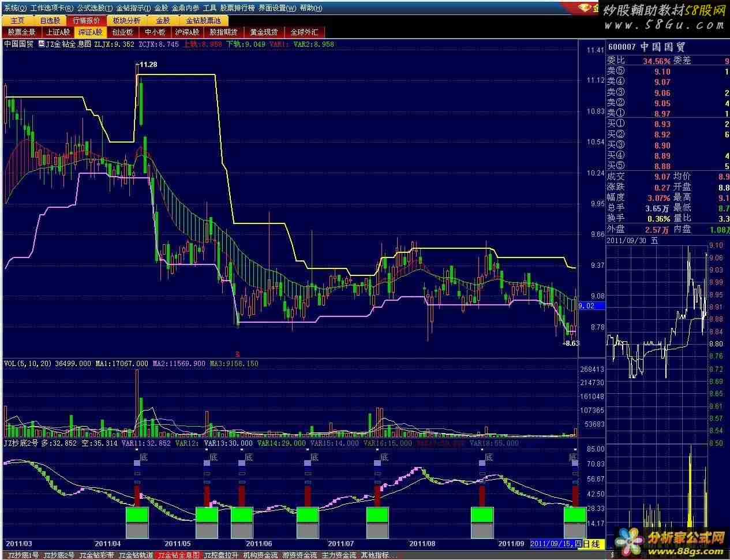The image size is (730, 560).
Task: Switch to the 行情报价 tab
Action: tap(86, 20)
